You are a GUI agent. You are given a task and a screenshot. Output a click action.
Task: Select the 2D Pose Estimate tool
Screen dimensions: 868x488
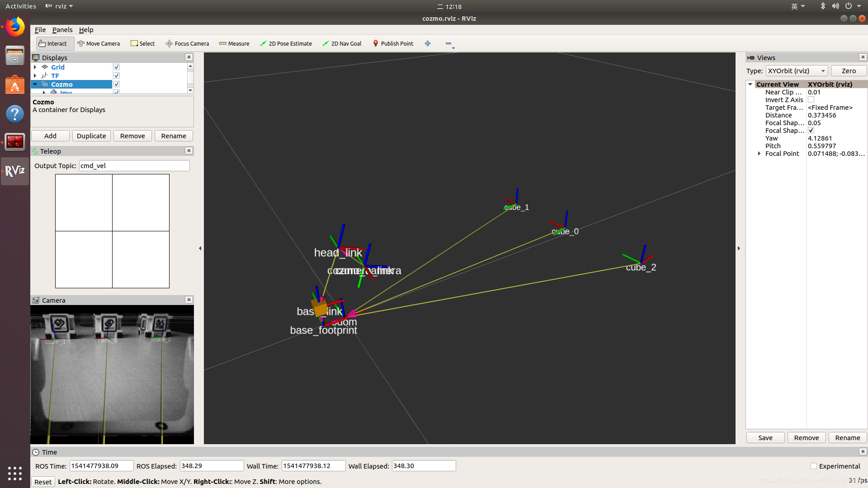click(286, 43)
